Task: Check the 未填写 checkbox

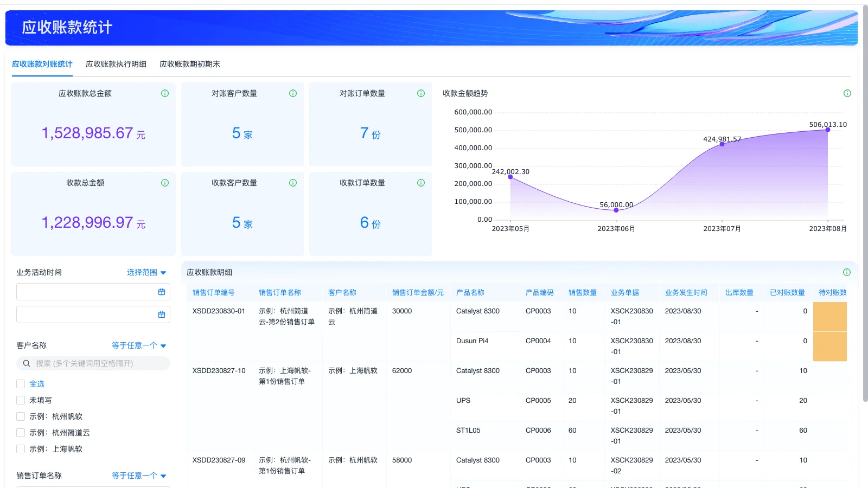Action: (x=21, y=400)
